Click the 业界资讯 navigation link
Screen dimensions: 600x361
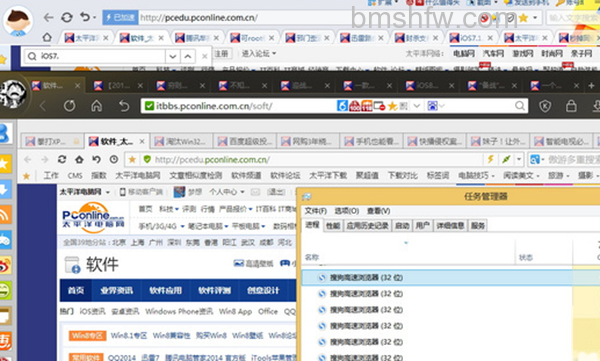click(x=116, y=291)
